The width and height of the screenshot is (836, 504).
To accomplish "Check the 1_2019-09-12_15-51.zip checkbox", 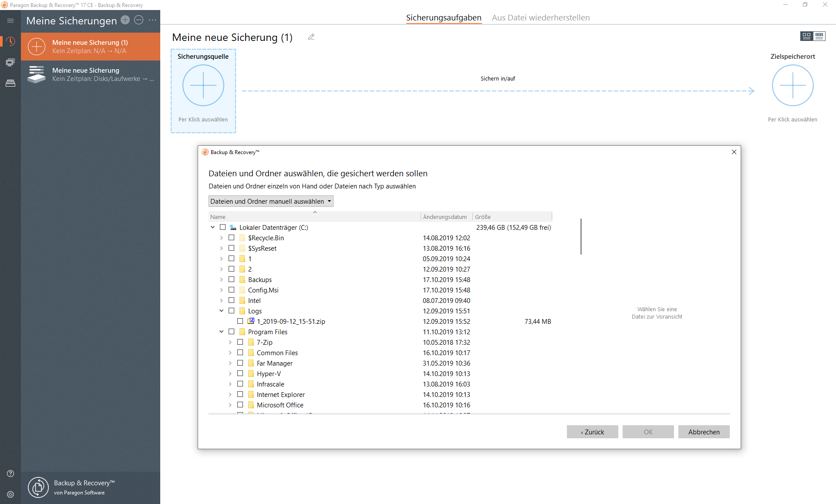I will point(240,321).
